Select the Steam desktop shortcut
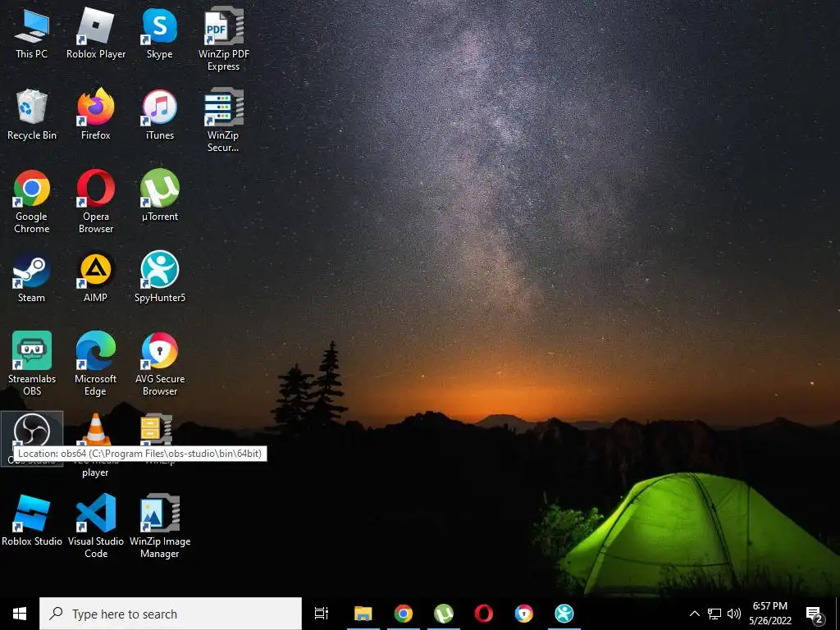Screen dimensions: 840x630 (x=32, y=277)
